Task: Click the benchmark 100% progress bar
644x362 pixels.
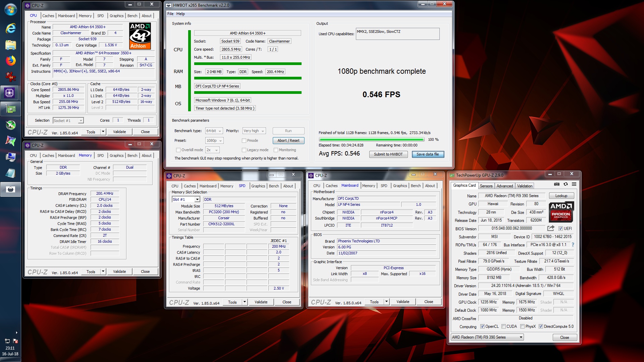Action: pyautogui.click(x=372, y=139)
